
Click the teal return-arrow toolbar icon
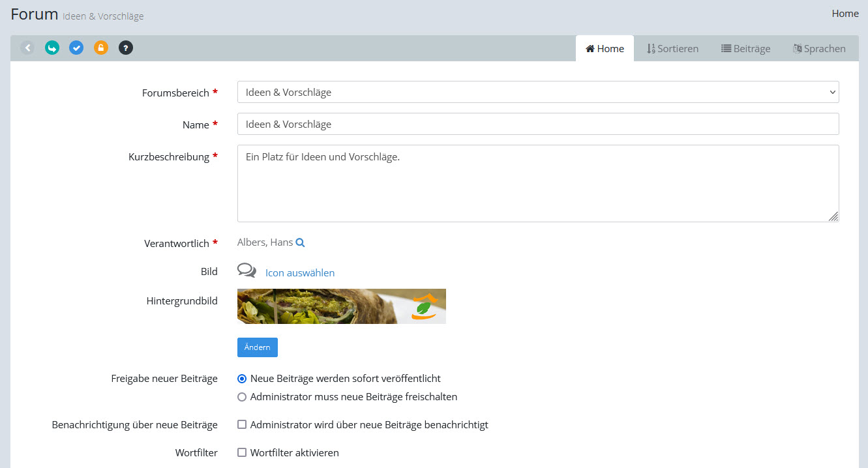[x=52, y=48]
